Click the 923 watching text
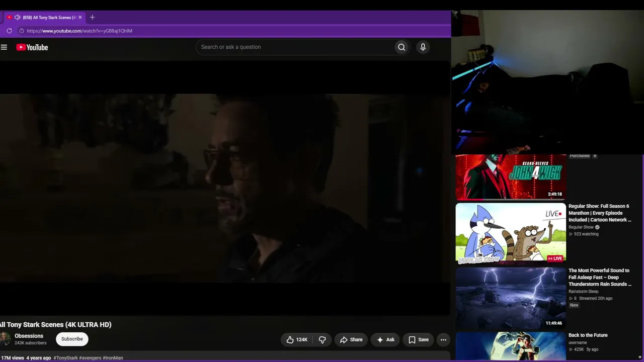 (x=586, y=234)
